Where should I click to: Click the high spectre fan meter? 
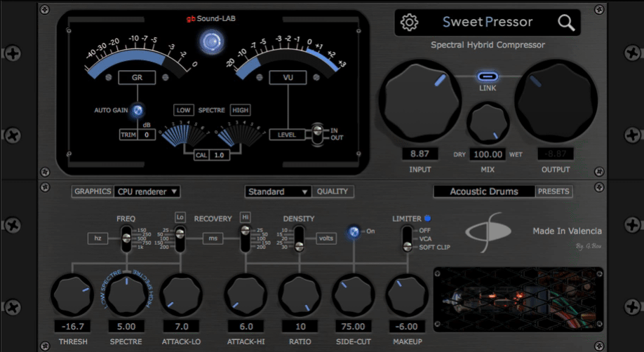[241, 135]
